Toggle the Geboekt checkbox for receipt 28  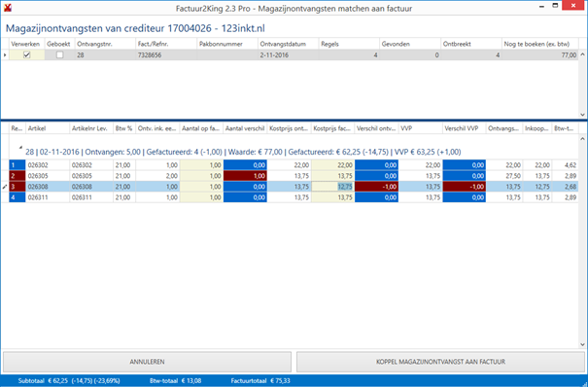59,54
